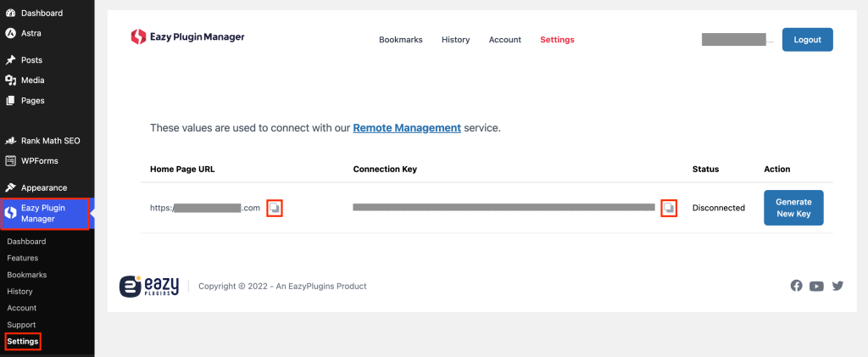Click Generate New Key button
This screenshot has height=357, width=868.
pos(793,208)
